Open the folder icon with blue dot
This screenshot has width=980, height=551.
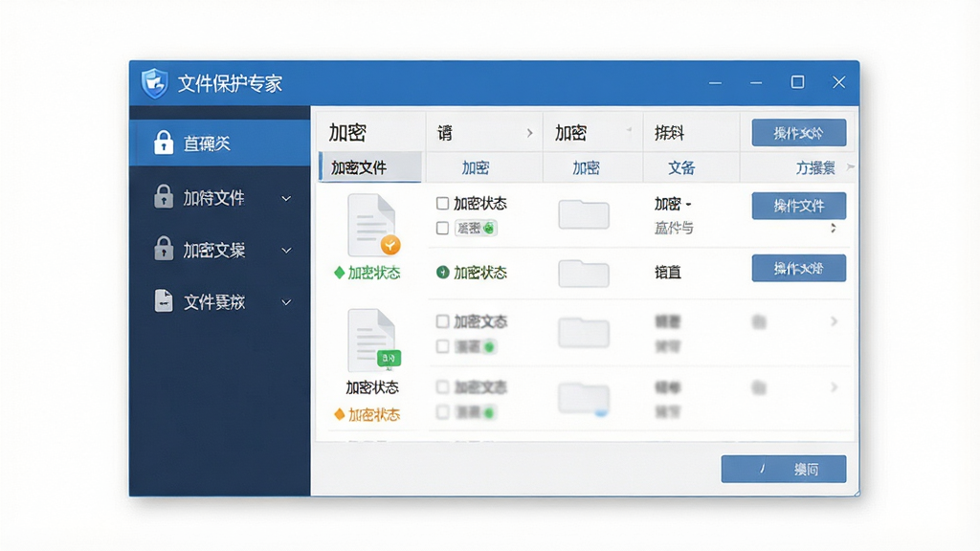pyautogui.click(x=584, y=399)
